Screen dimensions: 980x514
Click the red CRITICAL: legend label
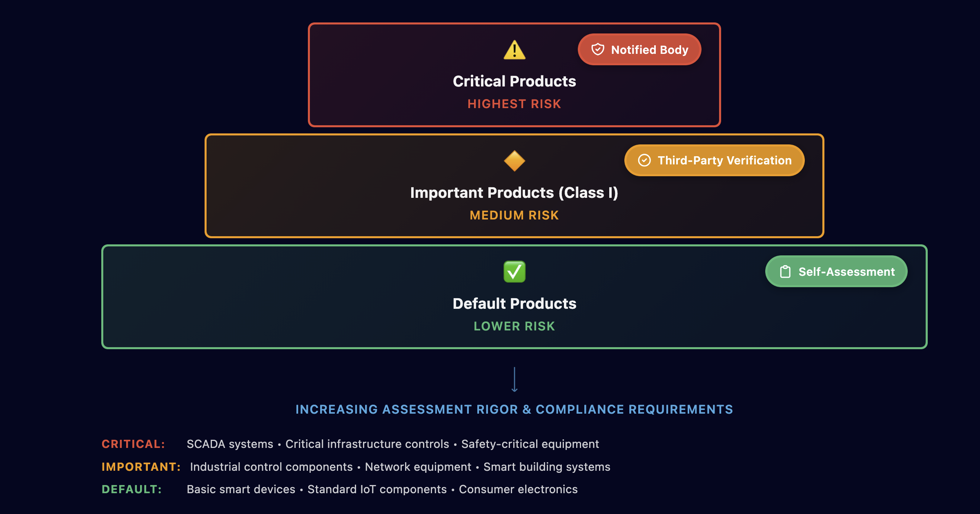(133, 444)
